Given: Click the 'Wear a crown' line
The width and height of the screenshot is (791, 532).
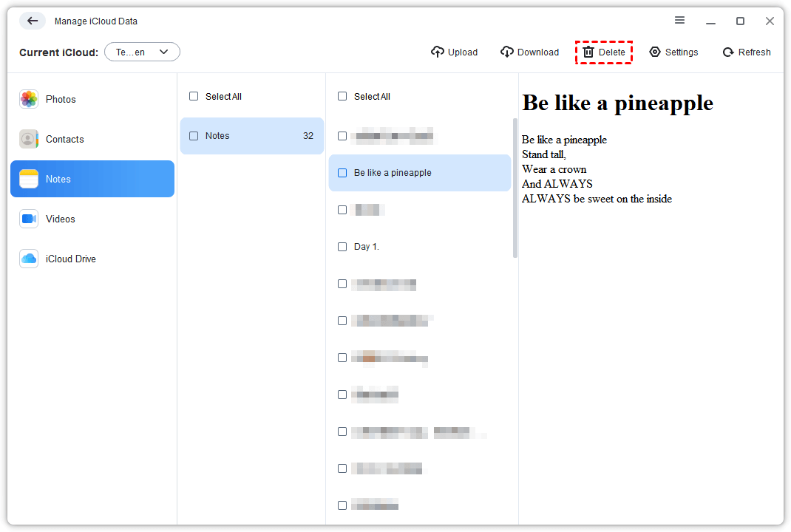Looking at the screenshot, I should coord(554,169).
